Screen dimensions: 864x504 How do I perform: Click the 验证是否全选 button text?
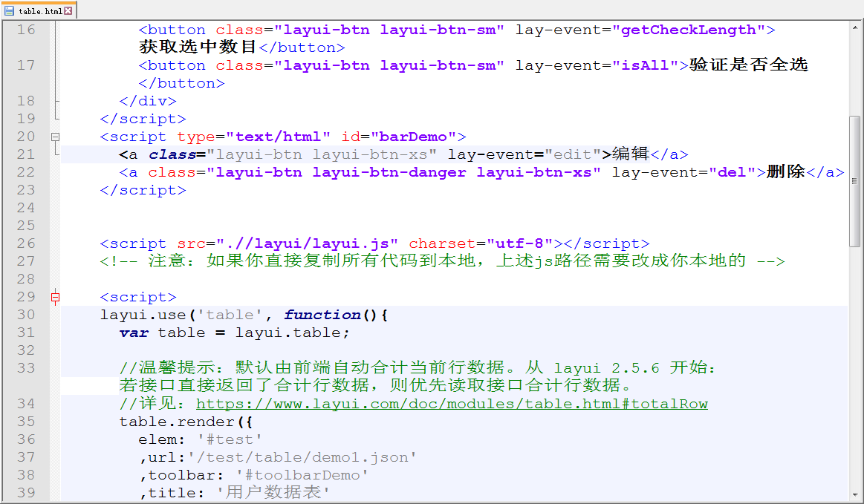pos(749,65)
